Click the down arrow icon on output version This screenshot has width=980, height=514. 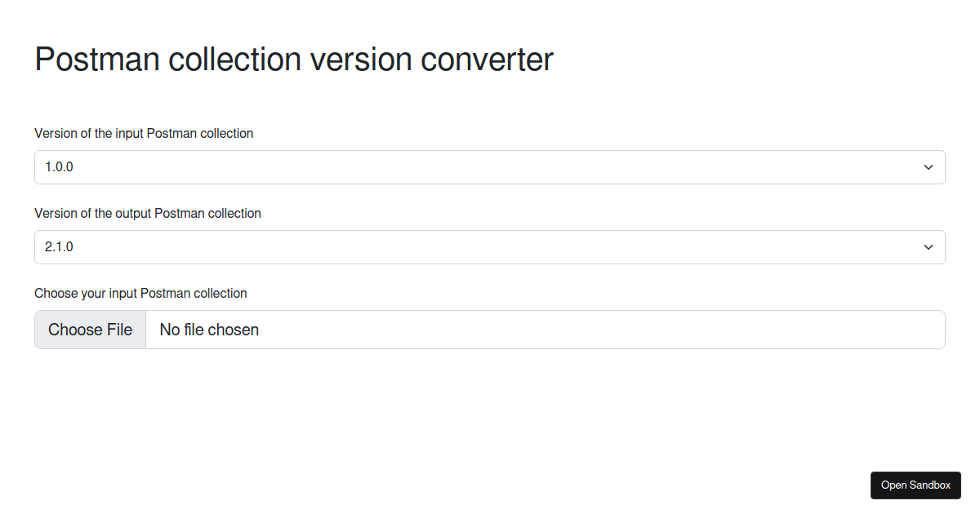(x=929, y=246)
